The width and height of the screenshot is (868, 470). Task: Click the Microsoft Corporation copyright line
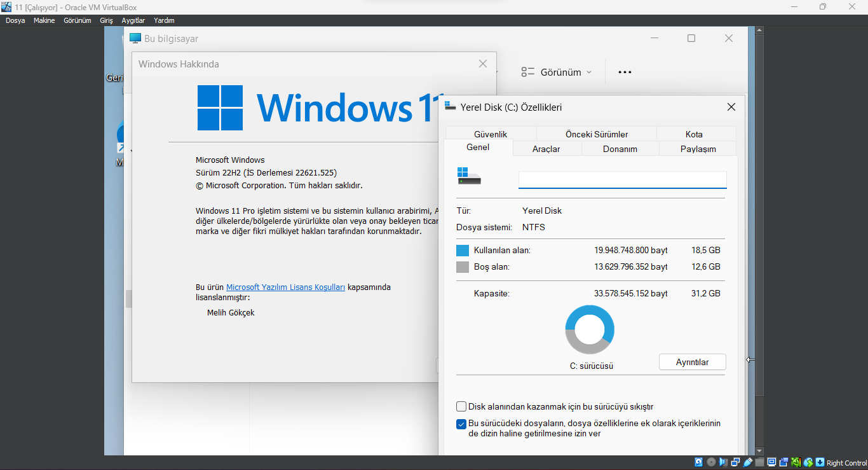pos(279,186)
